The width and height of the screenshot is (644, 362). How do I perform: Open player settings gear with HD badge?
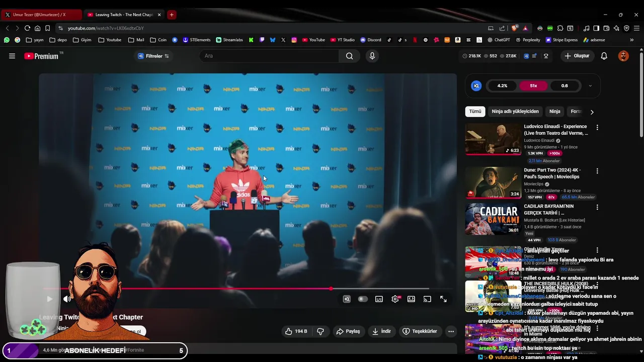point(395,299)
